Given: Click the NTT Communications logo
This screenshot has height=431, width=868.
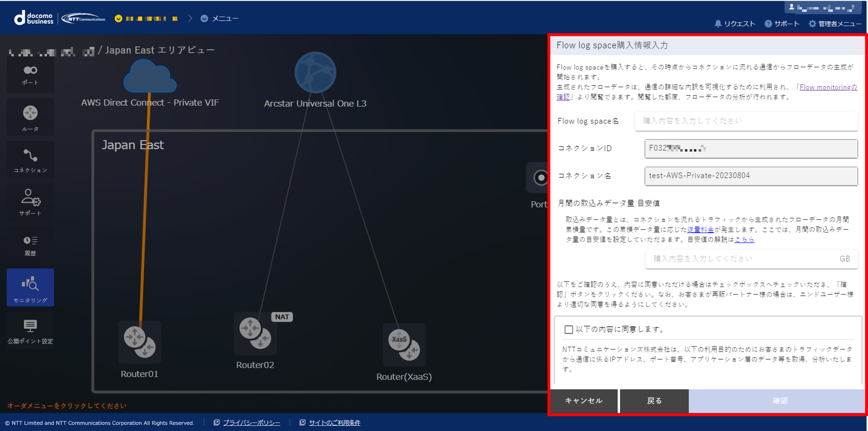Looking at the screenshot, I should tap(84, 19).
